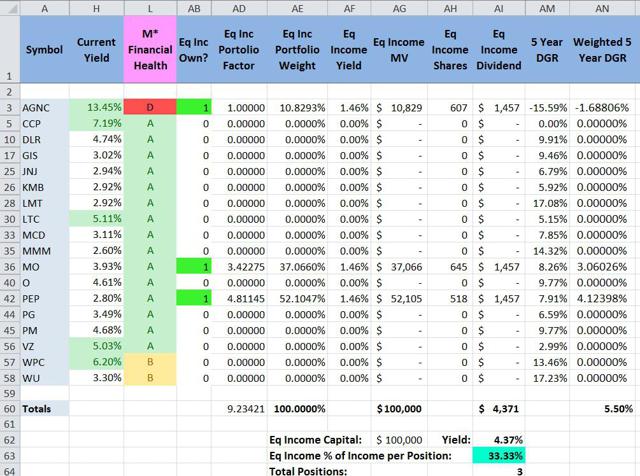This screenshot has height=476, width=640.
Task: Click the Eq Inc Portfolio Weight header
Action: click(x=297, y=49)
